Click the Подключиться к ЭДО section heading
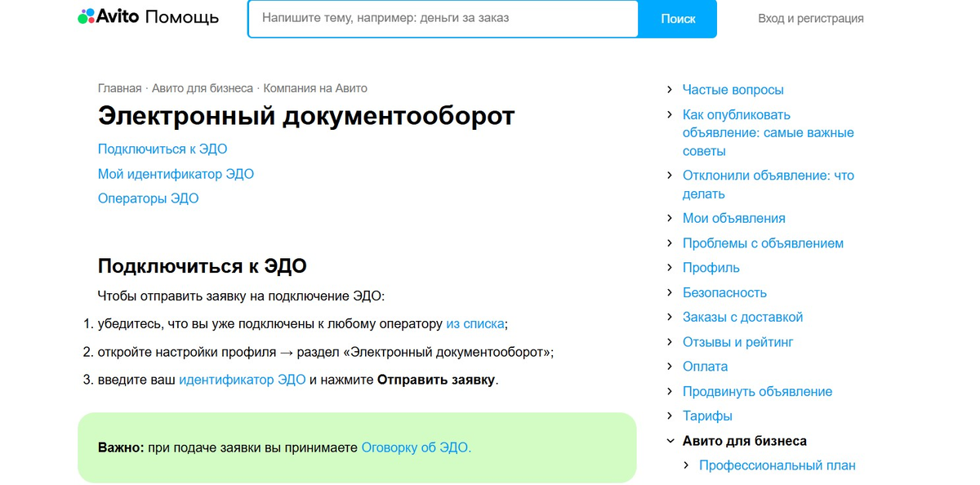This screenshot has width=980, height=485. click(203, 266)
